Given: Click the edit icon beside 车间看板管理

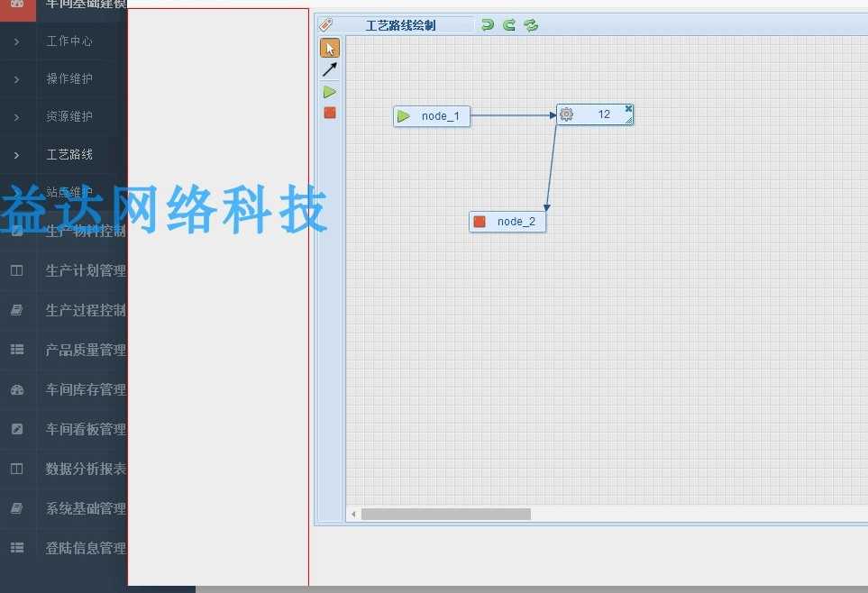Looking at the screenshot, I should [17, 429].
